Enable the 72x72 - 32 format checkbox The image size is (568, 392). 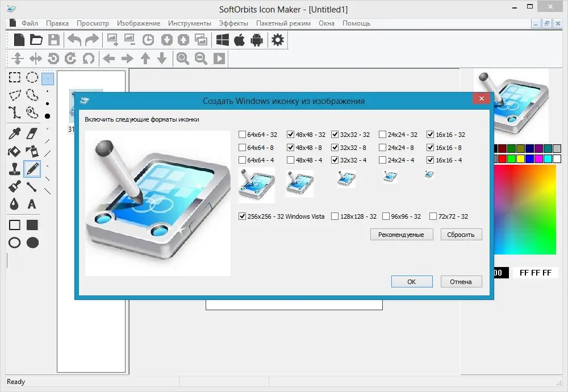pos(433,216)
